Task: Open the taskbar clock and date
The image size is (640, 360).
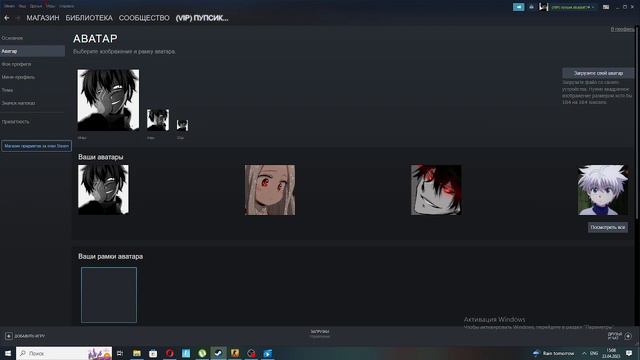Action: tap(611, 353)
